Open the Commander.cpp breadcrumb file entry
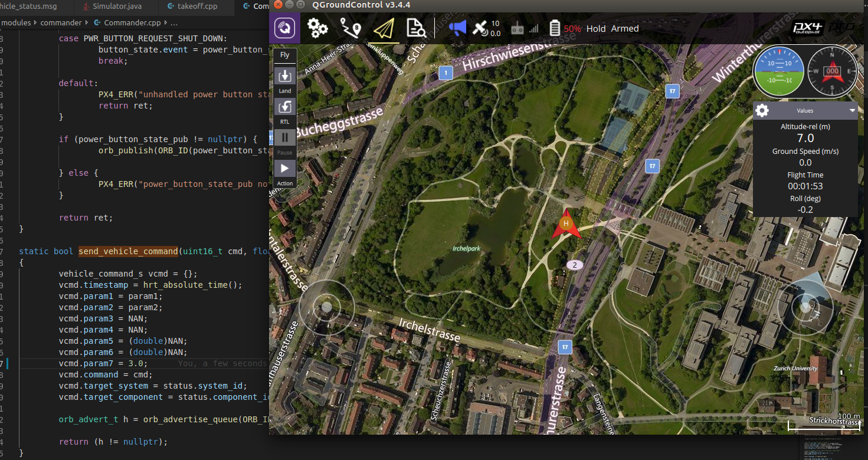 131,22
